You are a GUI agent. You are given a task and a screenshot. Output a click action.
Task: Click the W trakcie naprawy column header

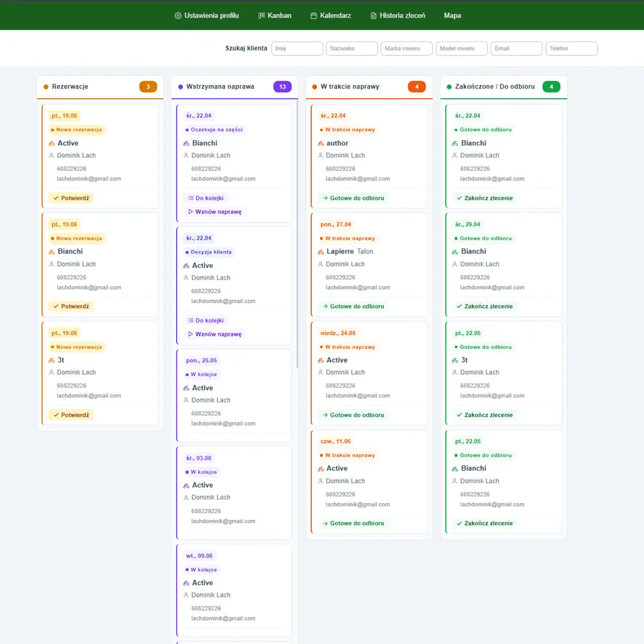(369, 87)
